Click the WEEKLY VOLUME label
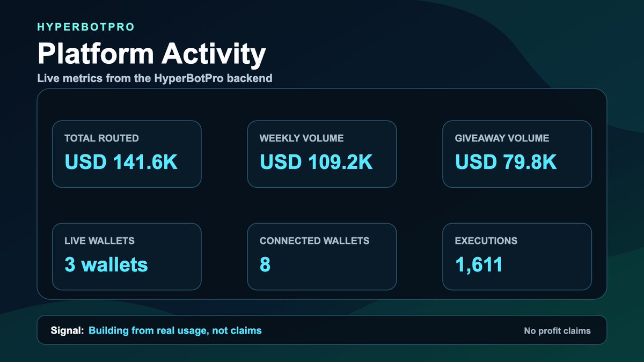Viewport: 644px width, 362px height. tap(302, 138)
